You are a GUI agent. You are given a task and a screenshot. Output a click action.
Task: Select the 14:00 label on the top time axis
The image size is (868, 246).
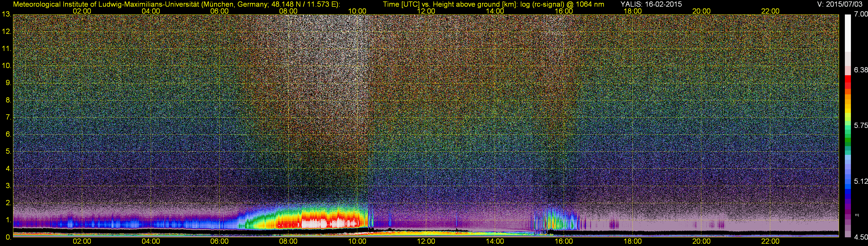495,11
